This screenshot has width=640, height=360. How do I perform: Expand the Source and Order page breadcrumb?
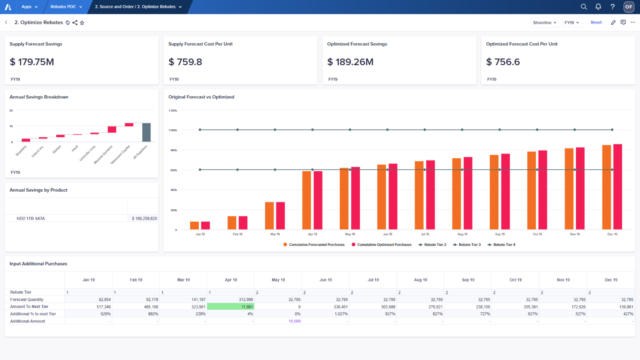coord(138,7)
